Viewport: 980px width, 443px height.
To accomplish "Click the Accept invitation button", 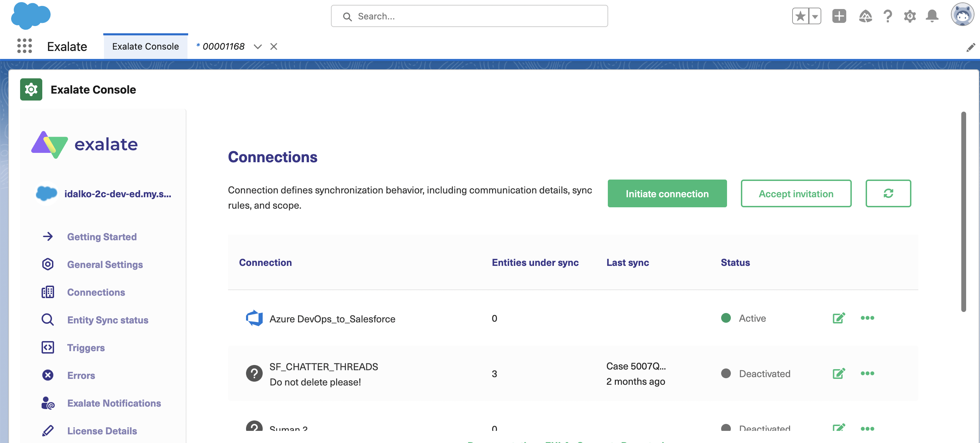I will tap(796, 194).
